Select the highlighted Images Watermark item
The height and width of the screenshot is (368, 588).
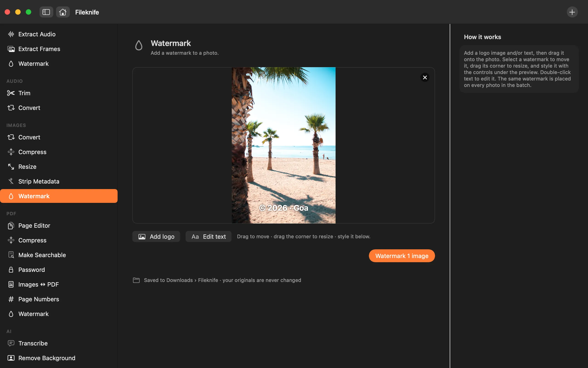click(59, 196)
